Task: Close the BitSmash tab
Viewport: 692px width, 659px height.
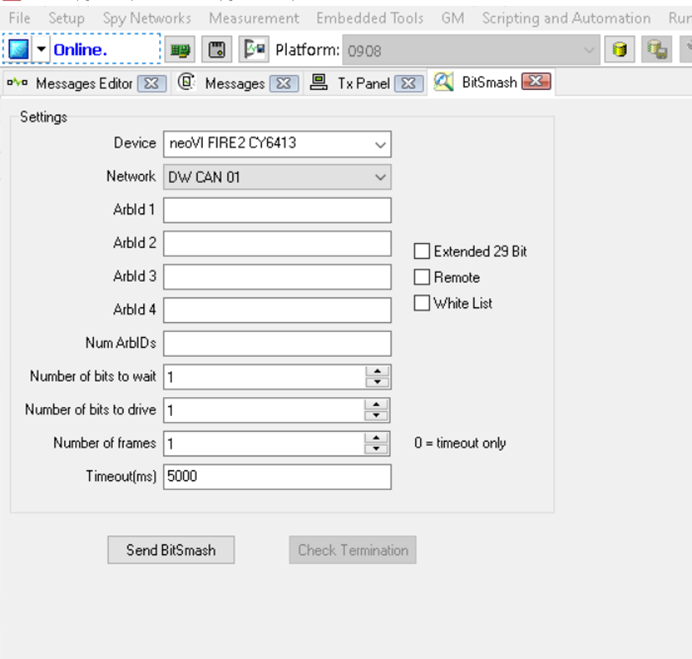Action: coord(536,81)
